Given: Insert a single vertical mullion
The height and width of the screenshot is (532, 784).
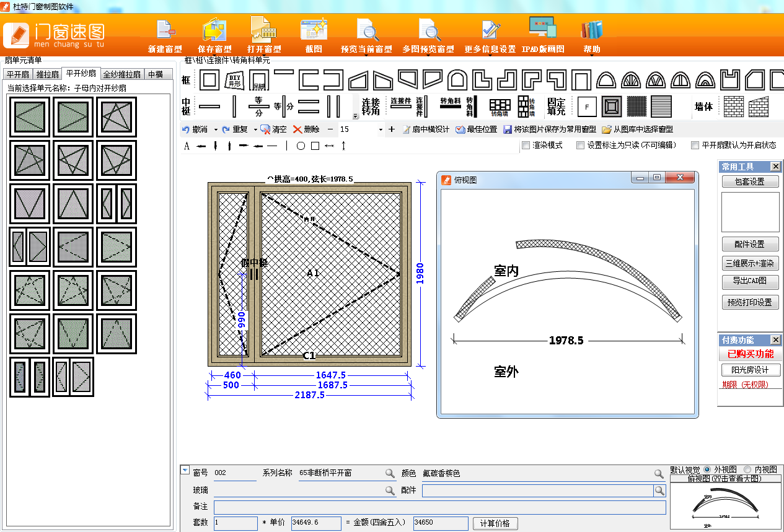Looking at the screenshot, I should click(234, 107).
